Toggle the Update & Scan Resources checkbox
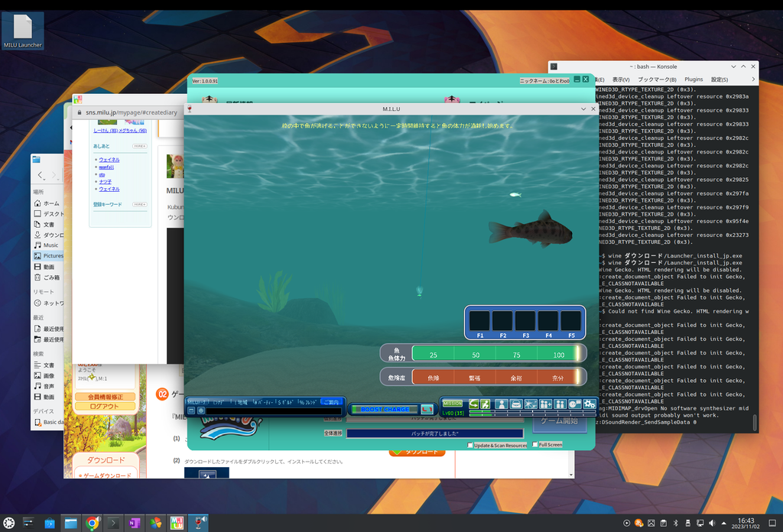This screenshot has height=532, width=783. [470, 445]
